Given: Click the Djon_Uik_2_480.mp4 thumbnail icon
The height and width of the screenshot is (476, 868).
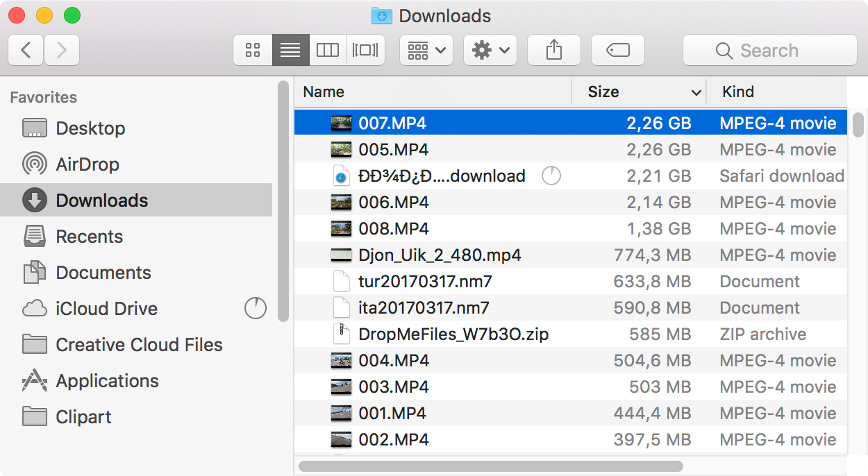Looking at the screenshot, I should (341, 255).
